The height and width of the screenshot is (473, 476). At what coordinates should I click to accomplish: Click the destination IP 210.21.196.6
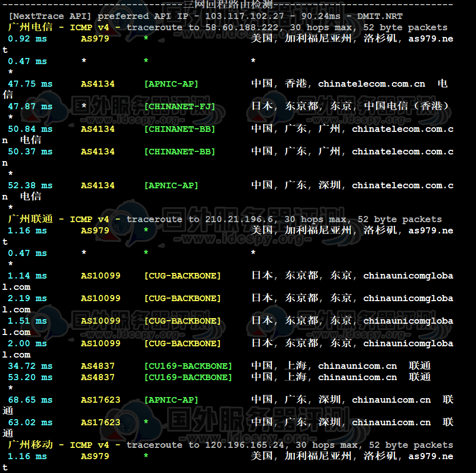[239, 219]
